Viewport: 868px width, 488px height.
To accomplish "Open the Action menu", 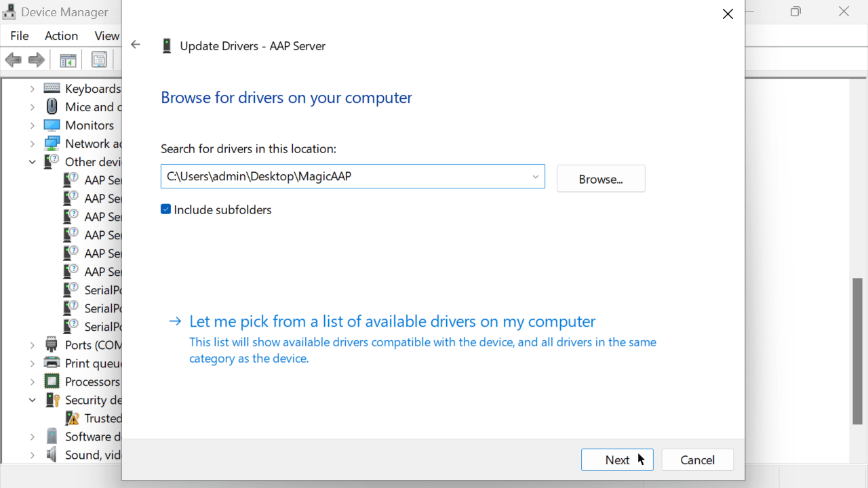I will [61, 36].
